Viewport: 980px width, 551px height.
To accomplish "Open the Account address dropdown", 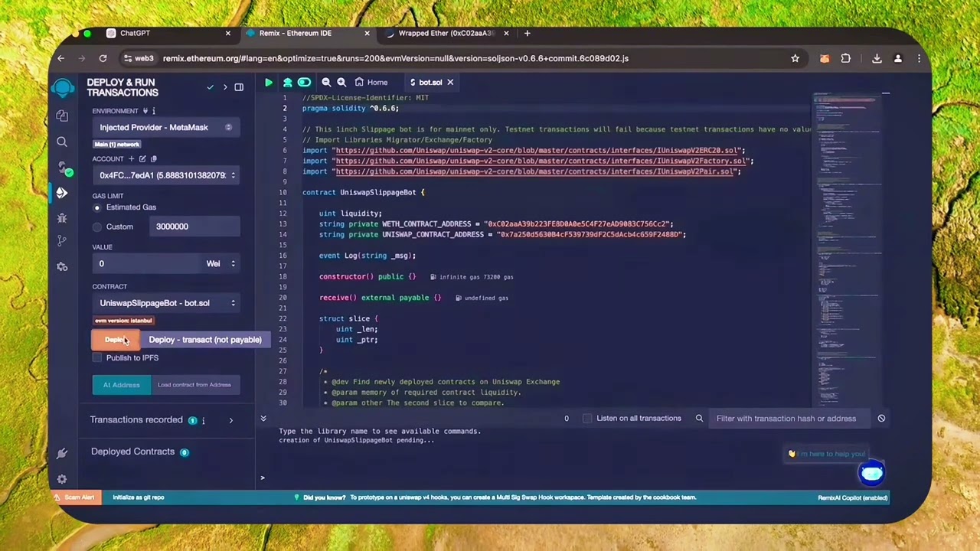I will point(166,175).
